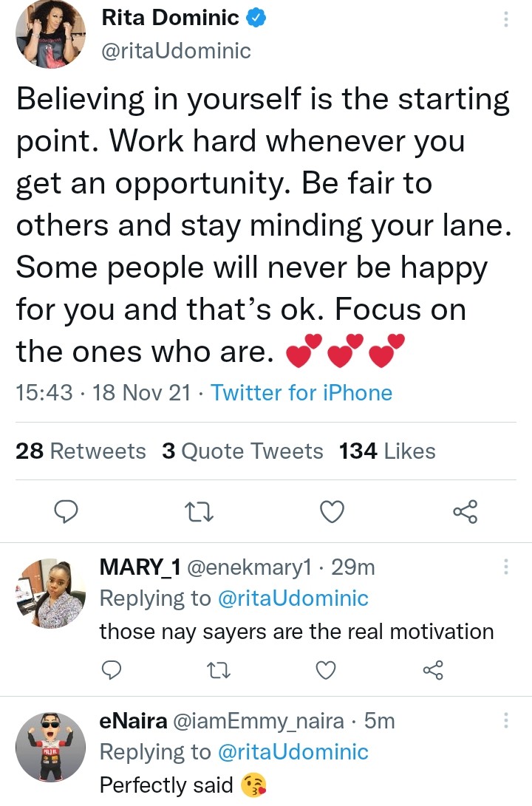The height and width of the screenshot is (806, 532).
Task: Retweet MARY_1's reply
Action: (x=218, y=670)
